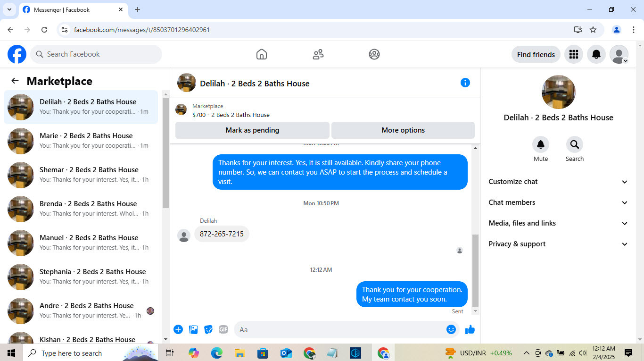Open the Stephania conversation
This screenshot has width=644, height=361.
coord(81,277)
